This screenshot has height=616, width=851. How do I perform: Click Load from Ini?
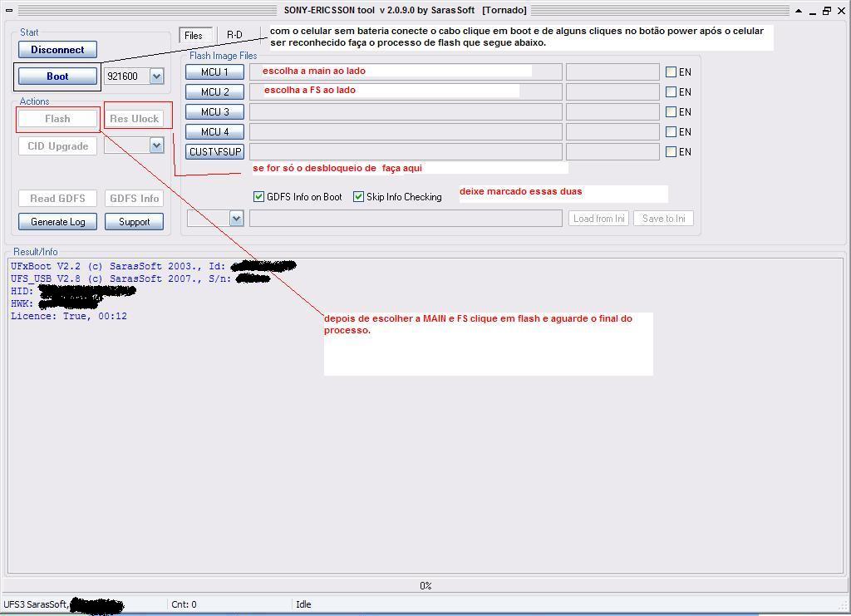tap(598, 218)
